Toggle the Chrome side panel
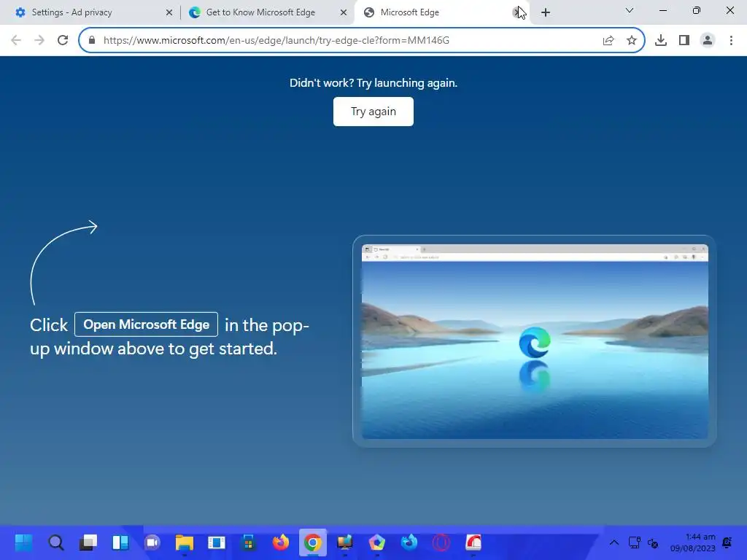The image size is (747, 560). point(684,41)
